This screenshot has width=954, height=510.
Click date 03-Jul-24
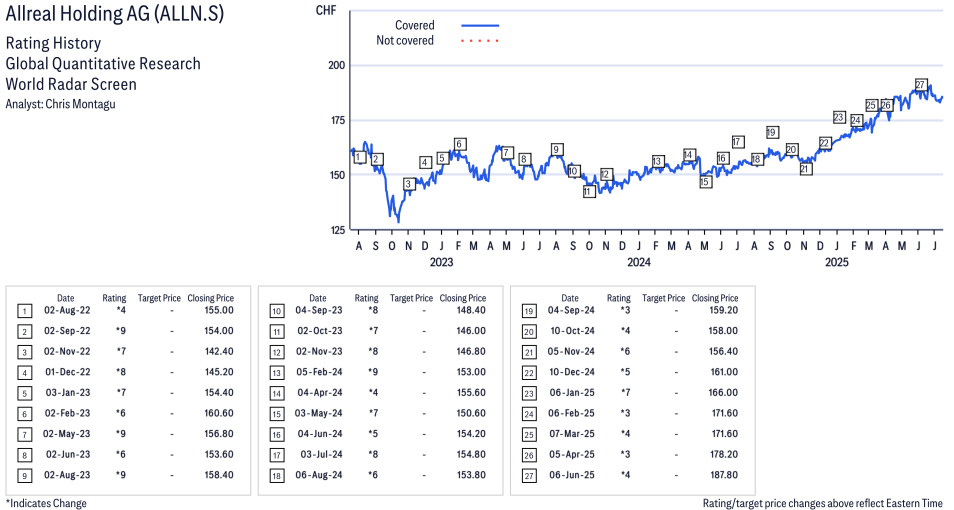point(321,455)
